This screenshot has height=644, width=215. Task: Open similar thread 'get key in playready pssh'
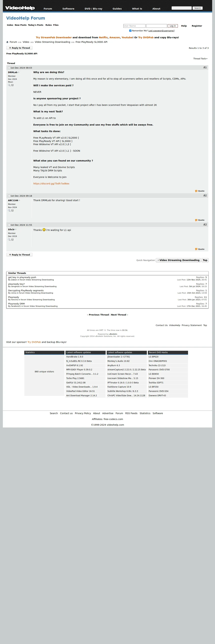click(22, 278)
